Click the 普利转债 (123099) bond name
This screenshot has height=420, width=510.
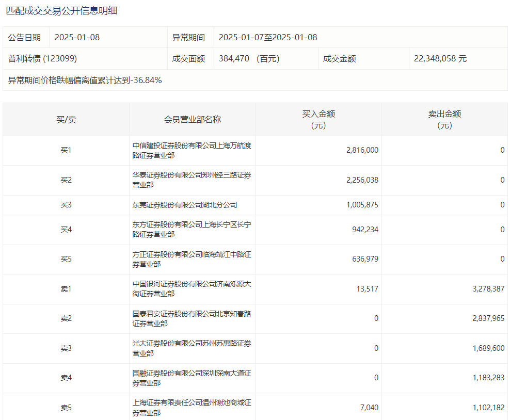coord(43,59)
